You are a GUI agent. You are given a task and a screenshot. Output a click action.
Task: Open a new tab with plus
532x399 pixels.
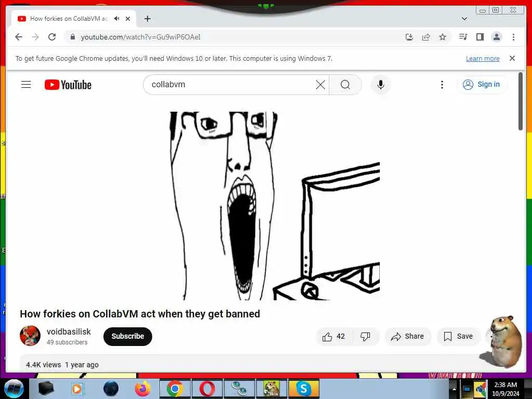click(147, 19)
